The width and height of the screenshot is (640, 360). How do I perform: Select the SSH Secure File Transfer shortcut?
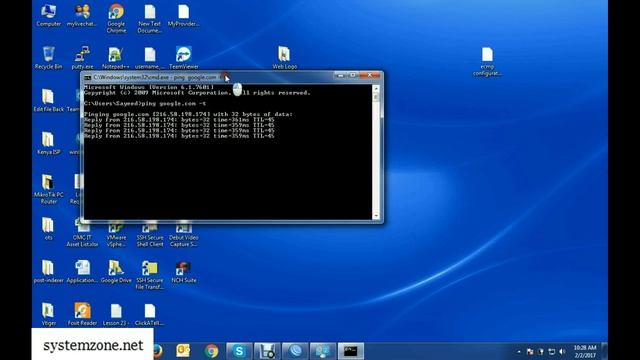pyautogui.click(x=150, y=275)
